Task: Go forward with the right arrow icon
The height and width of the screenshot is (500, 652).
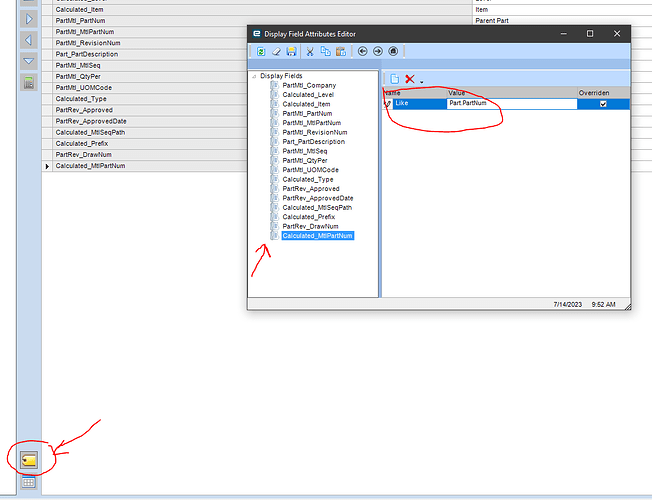Action: pos(378,51)
